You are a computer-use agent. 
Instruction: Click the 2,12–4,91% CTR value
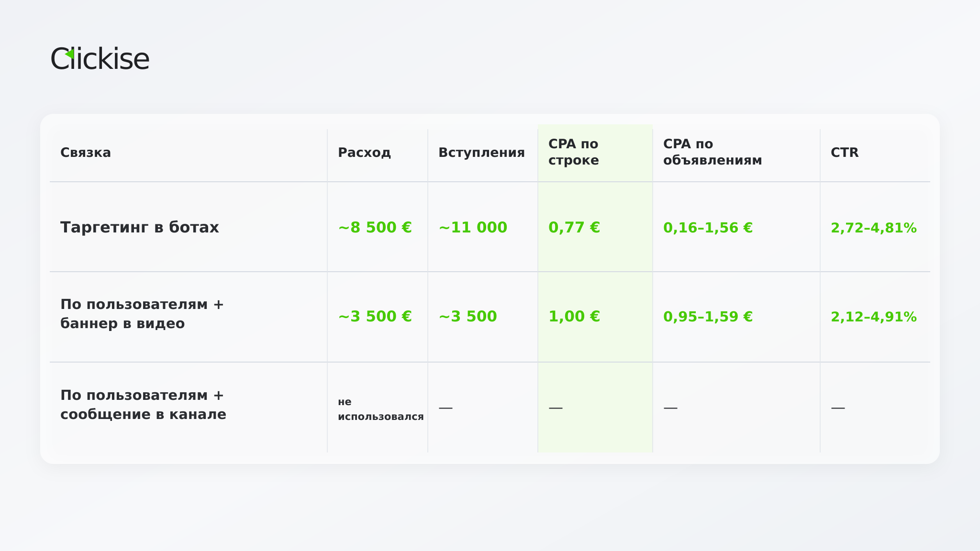[x=874, y=317]
